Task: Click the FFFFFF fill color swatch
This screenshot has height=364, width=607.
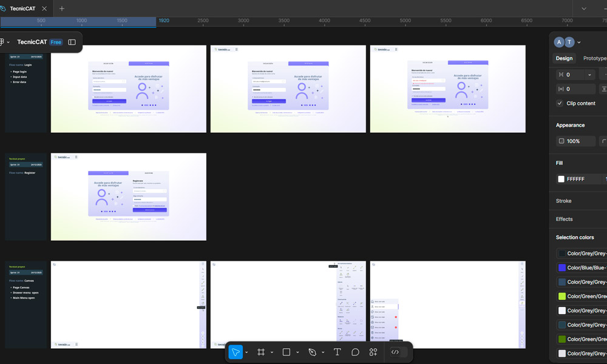Action: pyautogui.click(x=561, y=179)
